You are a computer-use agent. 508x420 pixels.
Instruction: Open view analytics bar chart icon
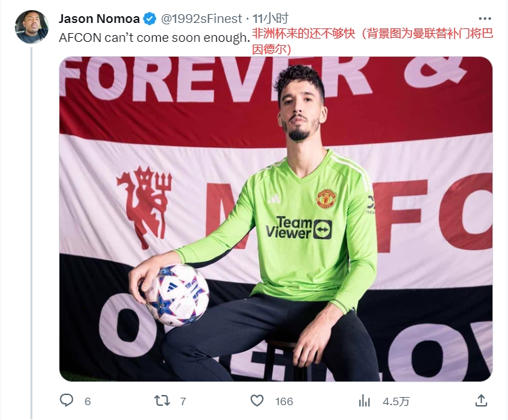(365, 401)
